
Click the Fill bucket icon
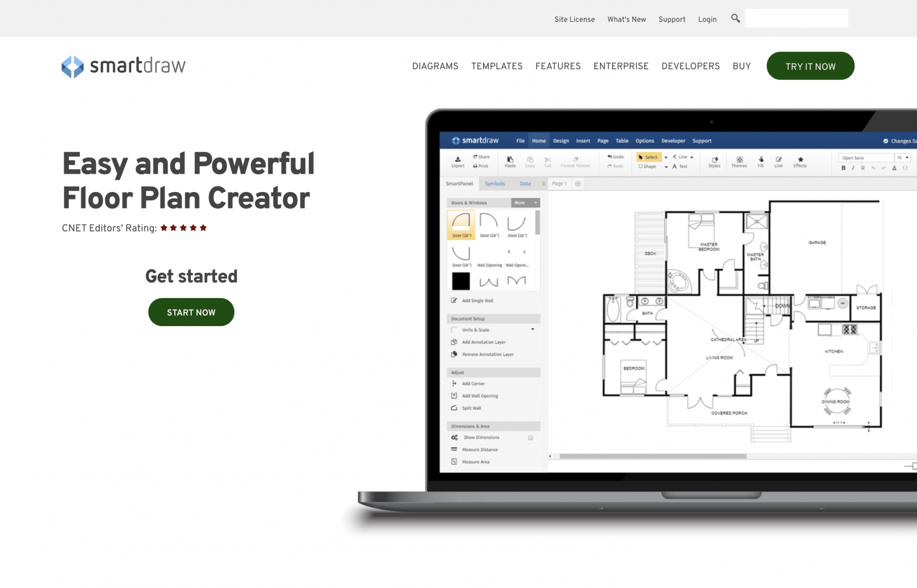761,159
